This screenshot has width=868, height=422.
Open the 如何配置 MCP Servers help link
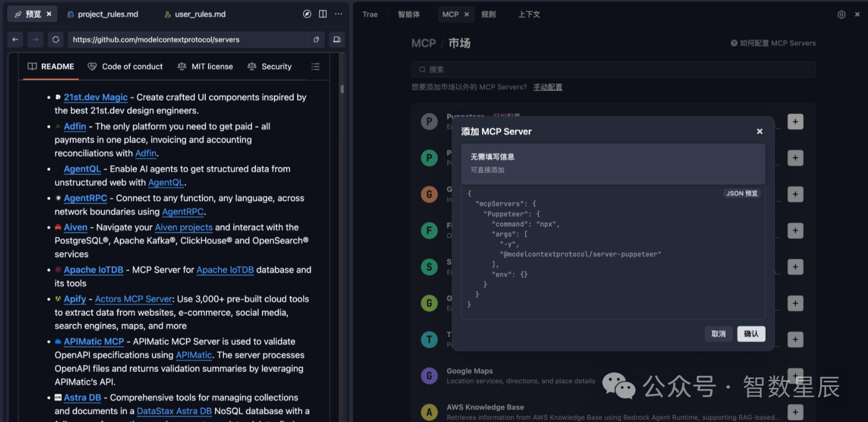click(773, 43)
